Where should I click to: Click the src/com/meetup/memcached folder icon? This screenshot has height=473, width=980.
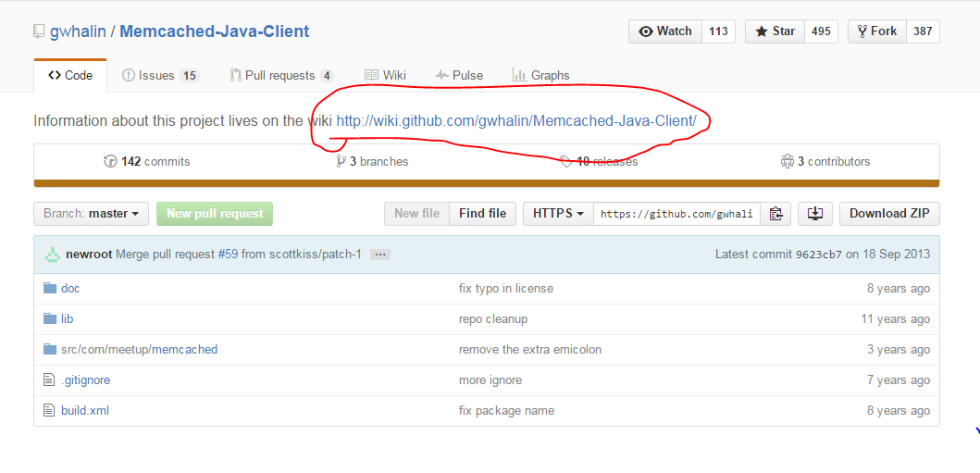click(x=50, y=349)
